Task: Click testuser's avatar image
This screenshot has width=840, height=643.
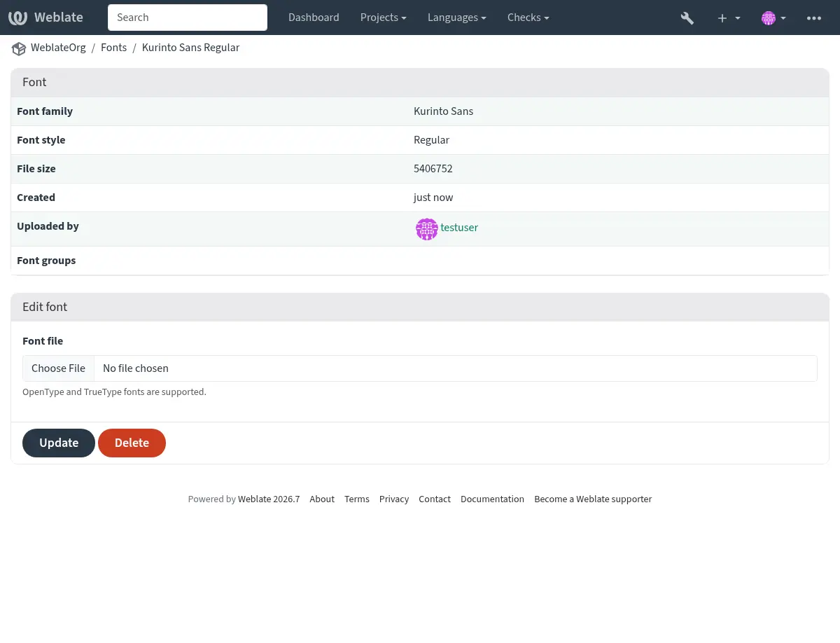Action: (426, 229)
